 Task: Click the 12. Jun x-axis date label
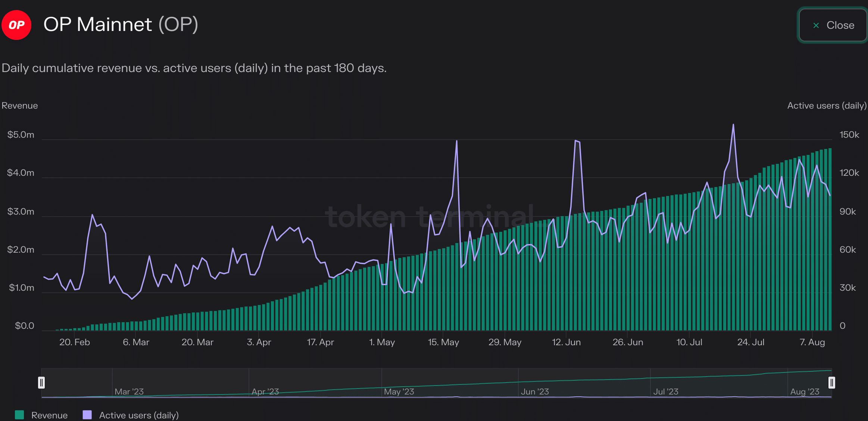(x=566, y=342)
